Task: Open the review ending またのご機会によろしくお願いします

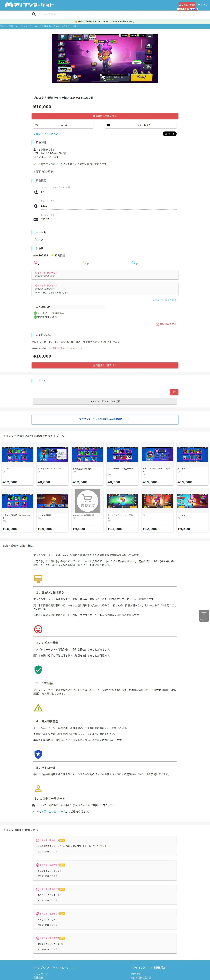Action: point(105,289)
